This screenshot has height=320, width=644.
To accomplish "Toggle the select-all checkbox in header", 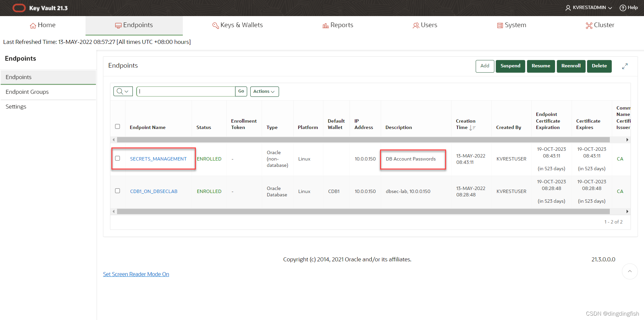I will [117, 126].
